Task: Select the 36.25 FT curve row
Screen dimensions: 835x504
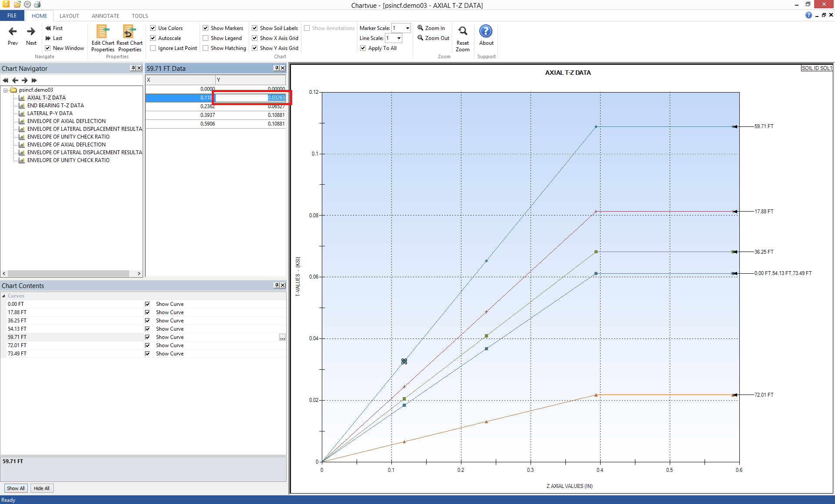Action: pos(143,321)
